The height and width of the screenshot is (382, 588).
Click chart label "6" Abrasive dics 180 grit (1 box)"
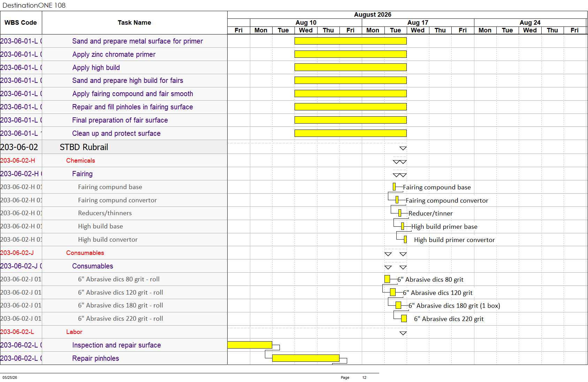pos(455,306)
